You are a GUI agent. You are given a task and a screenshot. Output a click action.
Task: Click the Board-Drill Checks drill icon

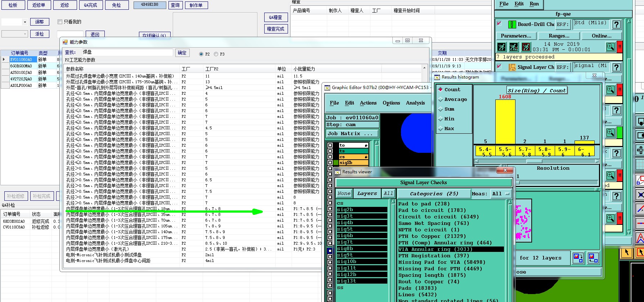[512, 25]
